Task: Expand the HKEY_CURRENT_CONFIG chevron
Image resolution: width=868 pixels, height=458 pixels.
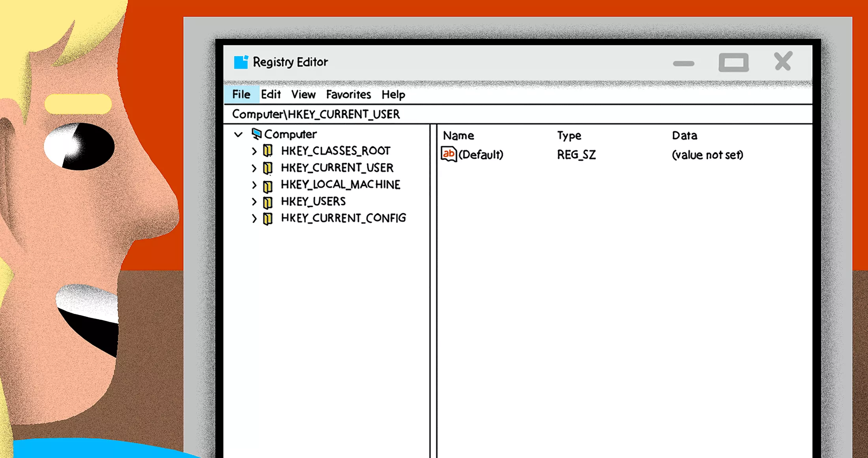Action: point(254,218)
